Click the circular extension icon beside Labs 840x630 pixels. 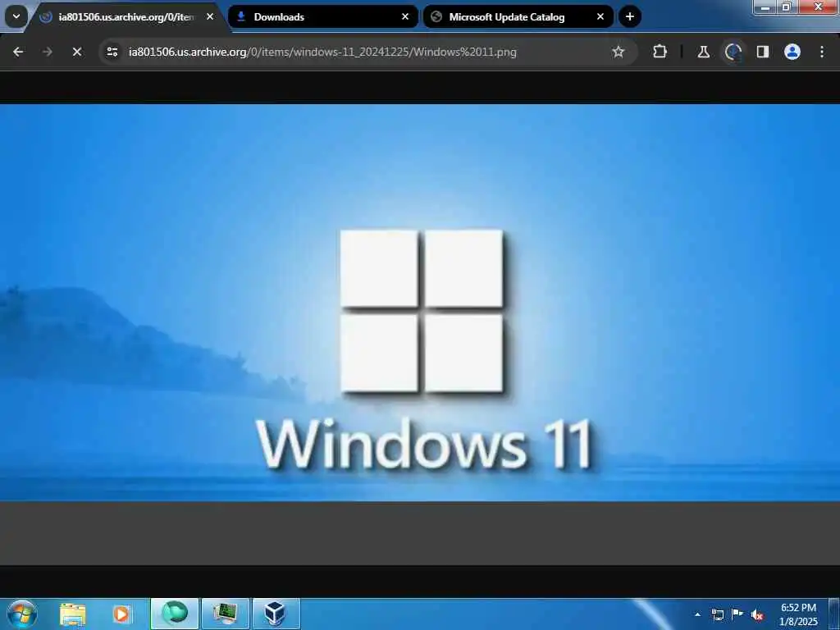point(733,52)
